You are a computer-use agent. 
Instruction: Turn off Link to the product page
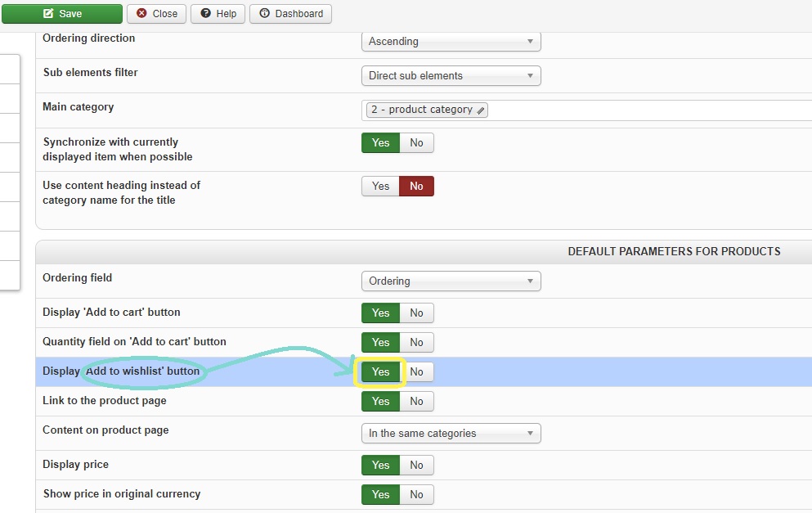pyautogui.click(x=417, y=401)
